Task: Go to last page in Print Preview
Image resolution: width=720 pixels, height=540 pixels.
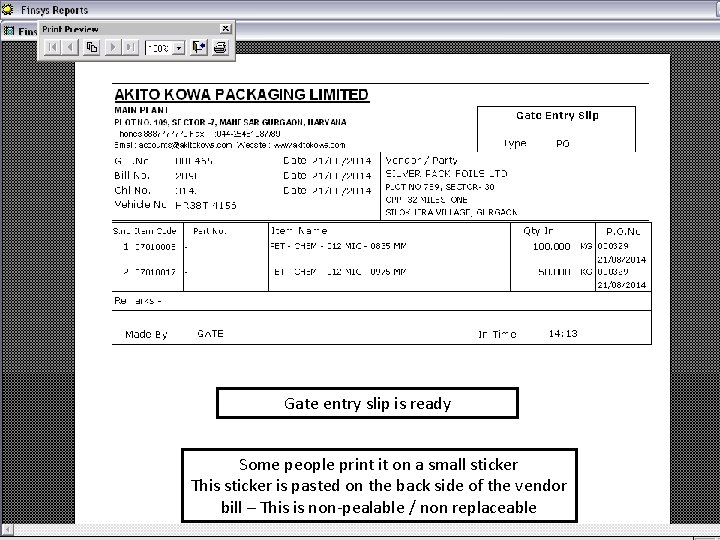Action: click(130, 47)
